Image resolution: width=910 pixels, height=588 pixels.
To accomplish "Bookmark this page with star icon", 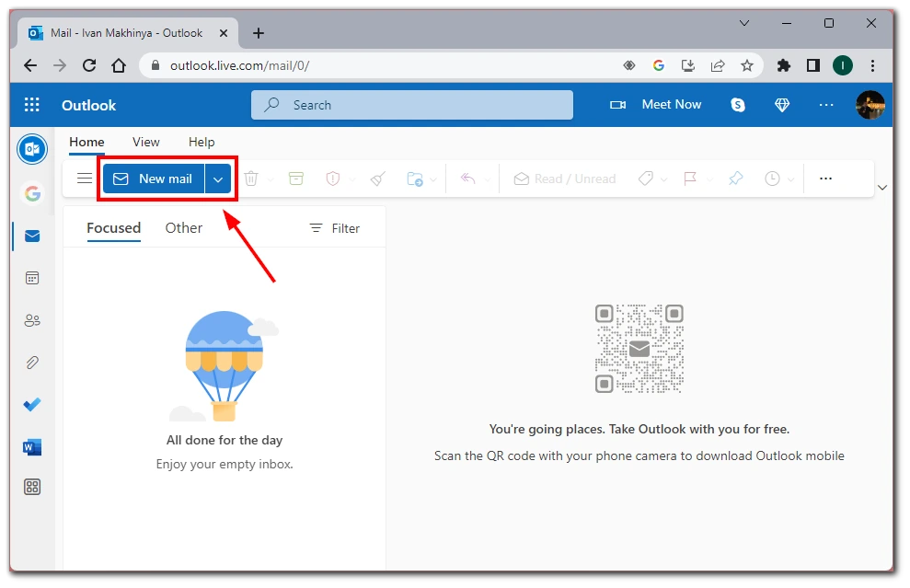I will tap(747, 65).
